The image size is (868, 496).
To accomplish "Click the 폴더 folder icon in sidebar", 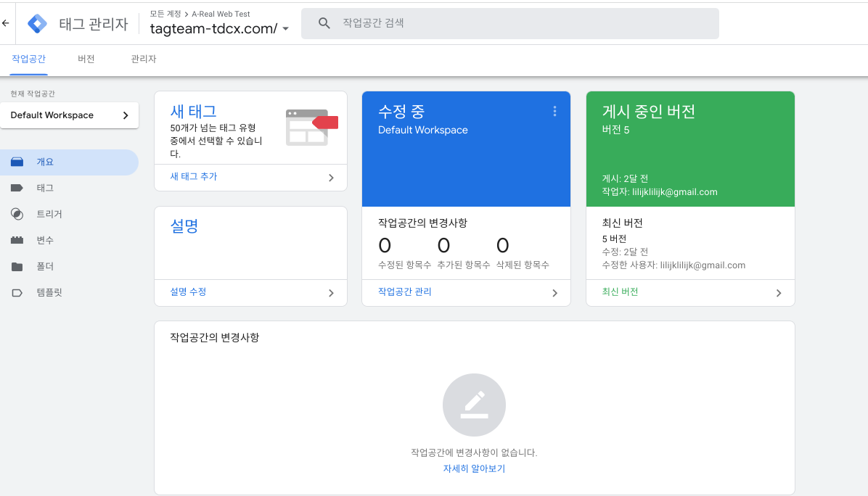I will pyautogui.click(x=17, y=267).
